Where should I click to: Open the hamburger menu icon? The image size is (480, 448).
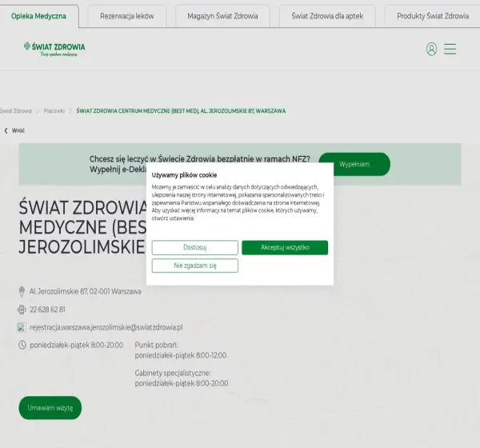point(450,49)
